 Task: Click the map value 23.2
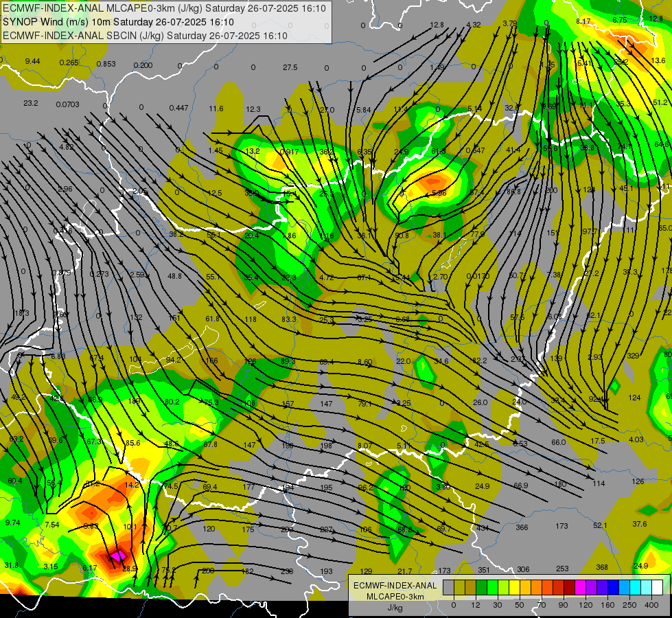point(31,103)
